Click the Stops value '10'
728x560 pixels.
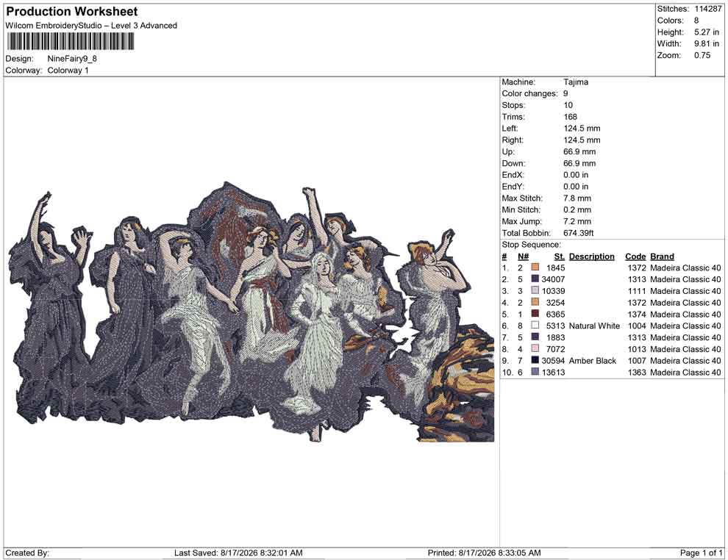[568, 105]
